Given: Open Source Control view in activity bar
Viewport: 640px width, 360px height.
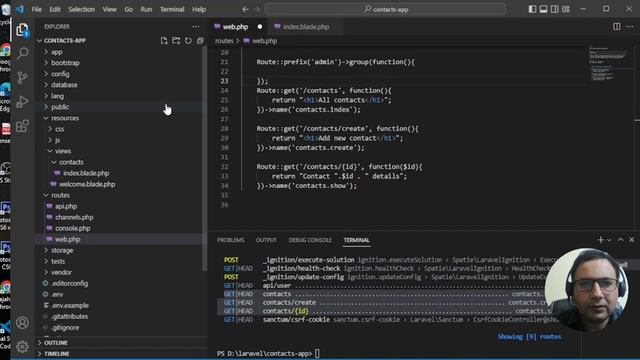Looking at the screenshot, I should (22, 78).
